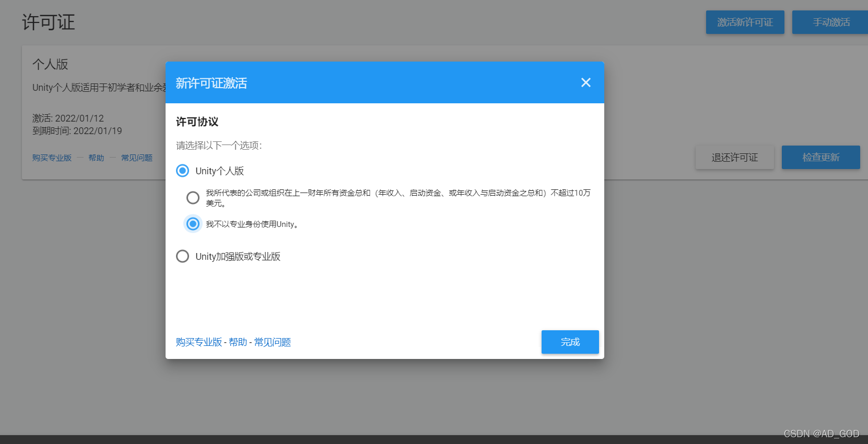Open the 帮助 link in the dialog footer
Image resolution: width=868 pixels, height=444 pixels.
point(238,342)
